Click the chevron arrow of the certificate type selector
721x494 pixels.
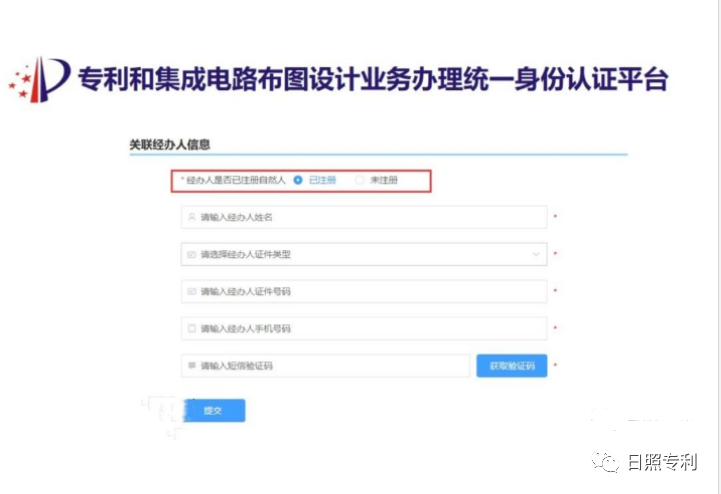tap(536, 254)
